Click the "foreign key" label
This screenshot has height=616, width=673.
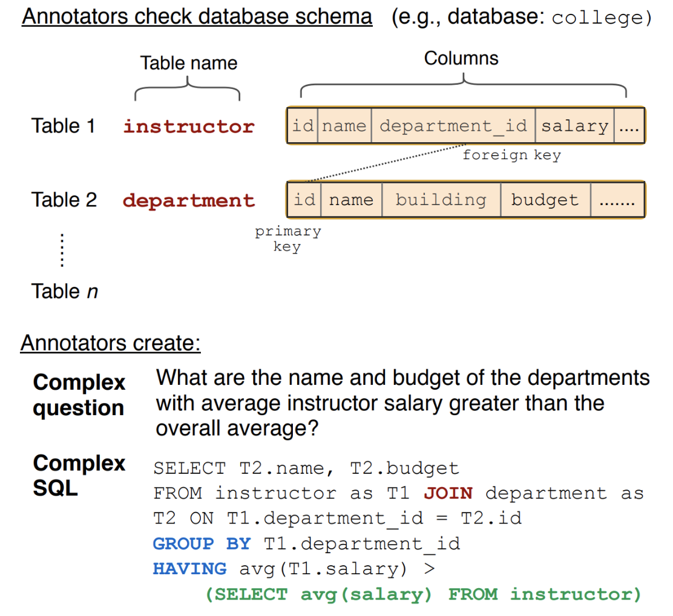coord(511,156)
